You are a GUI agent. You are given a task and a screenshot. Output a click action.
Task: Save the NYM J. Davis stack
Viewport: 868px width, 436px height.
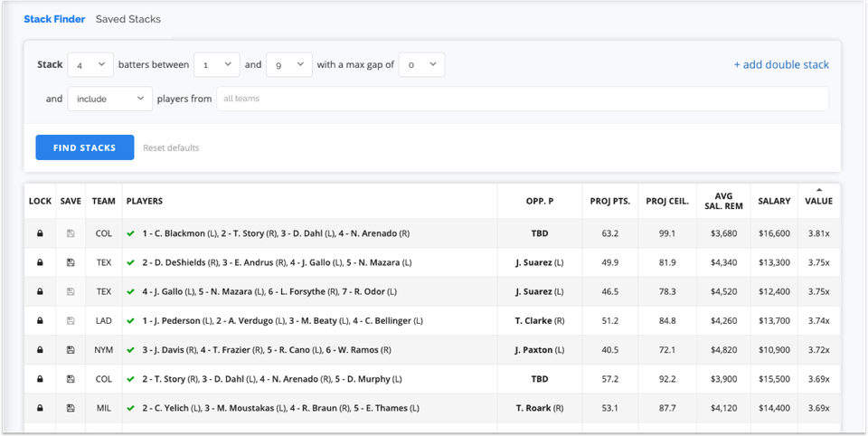pos(71,350)
